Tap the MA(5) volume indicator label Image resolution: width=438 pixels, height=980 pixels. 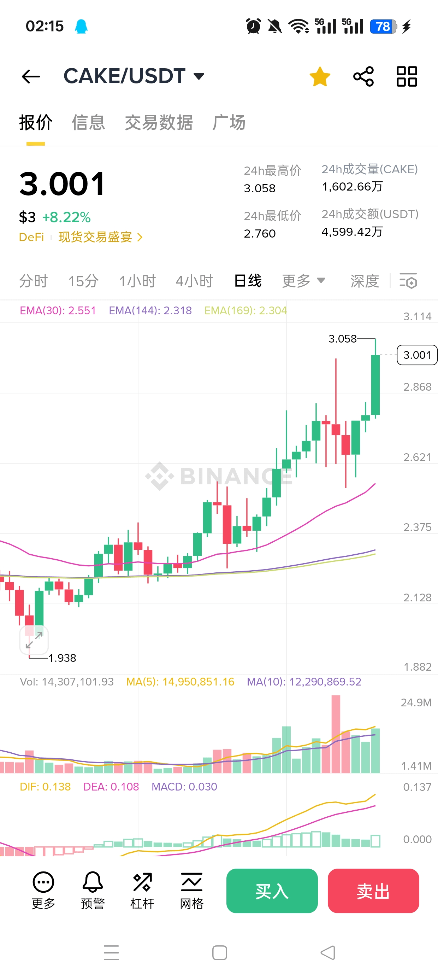tap(180, 681)
